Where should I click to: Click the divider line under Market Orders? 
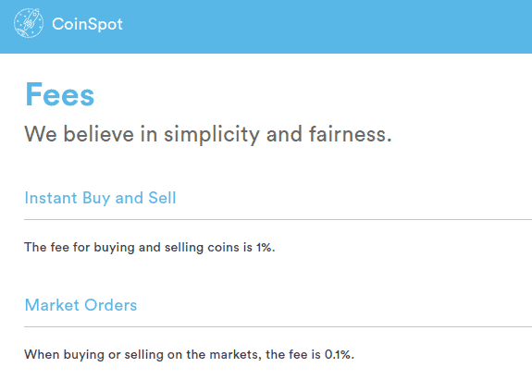[x=278, y=327]
